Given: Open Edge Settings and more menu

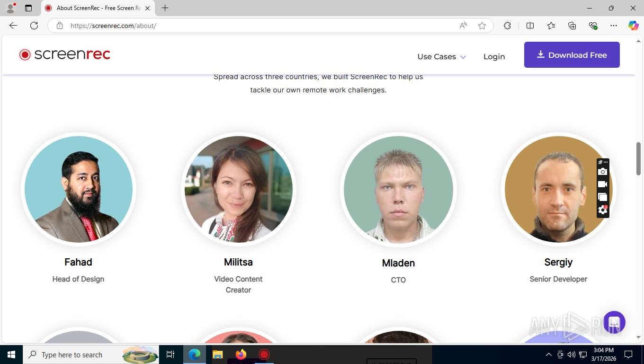Looking at the screenshot, I should (x=614, y=26).
